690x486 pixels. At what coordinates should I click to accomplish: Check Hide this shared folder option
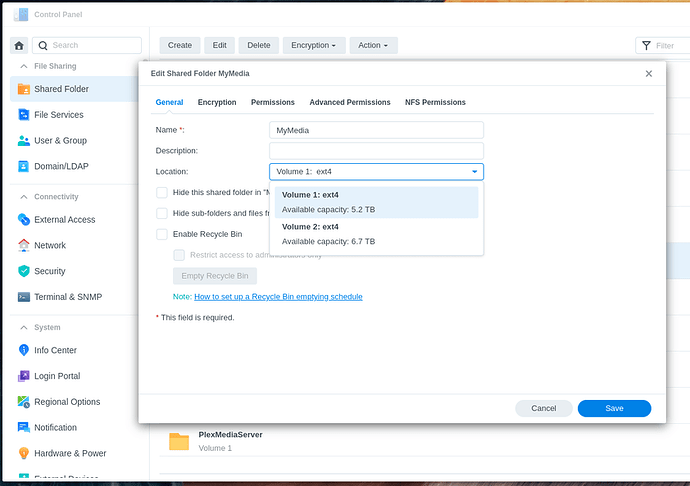point(162,192)
